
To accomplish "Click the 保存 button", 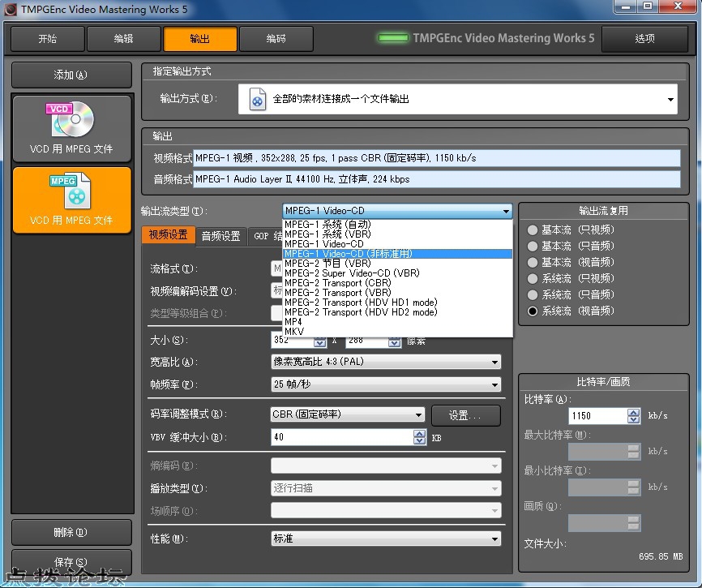I will tap(71, 562).
